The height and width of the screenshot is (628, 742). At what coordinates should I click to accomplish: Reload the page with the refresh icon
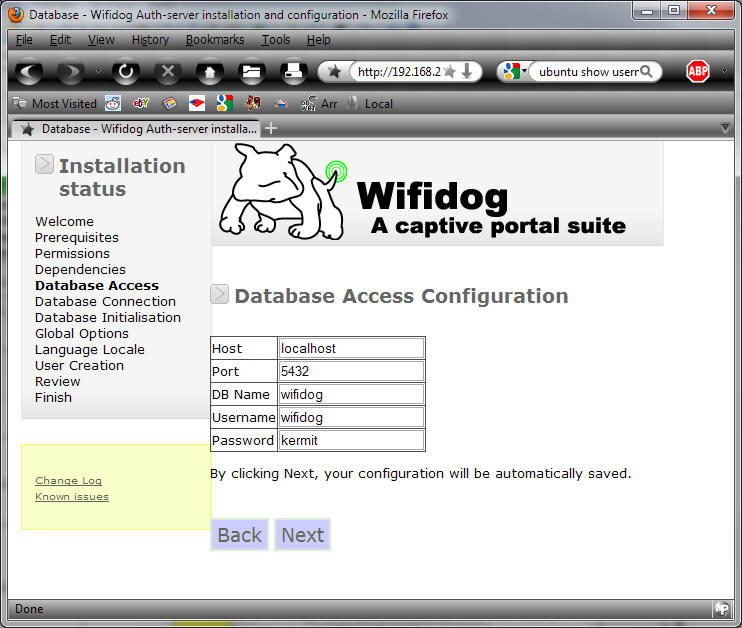click(x=126, y=72)
